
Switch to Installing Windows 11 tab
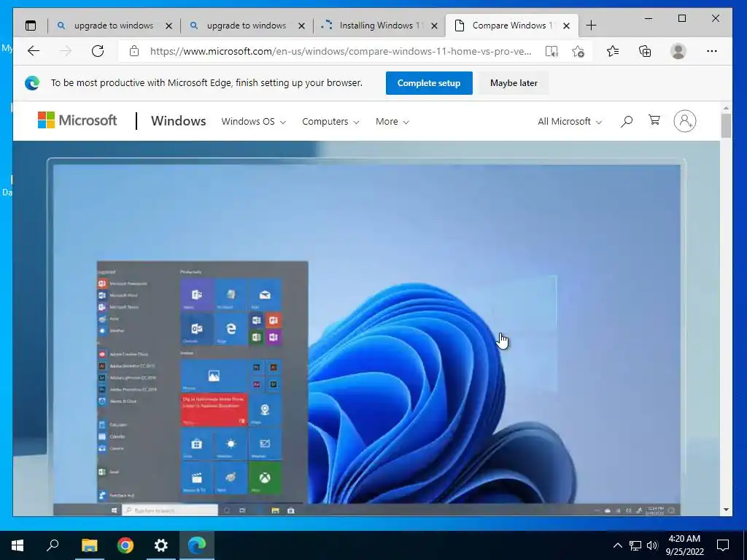[379, 26]
